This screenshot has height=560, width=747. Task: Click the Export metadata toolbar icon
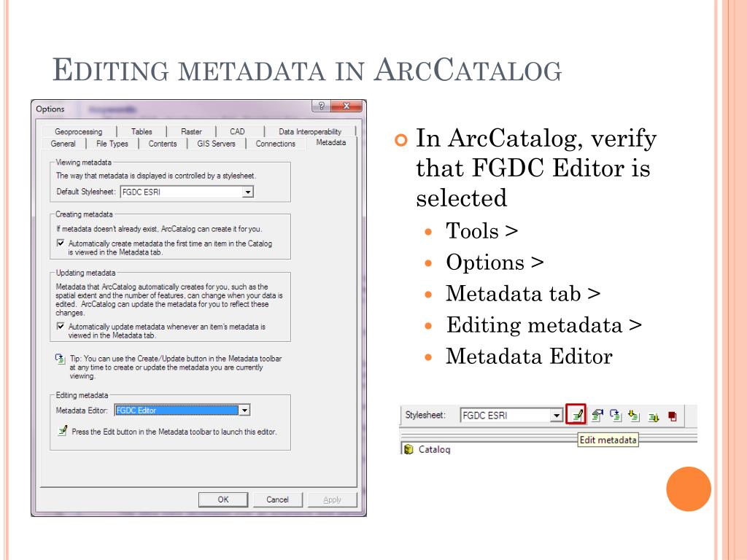(x=654, y=417)
